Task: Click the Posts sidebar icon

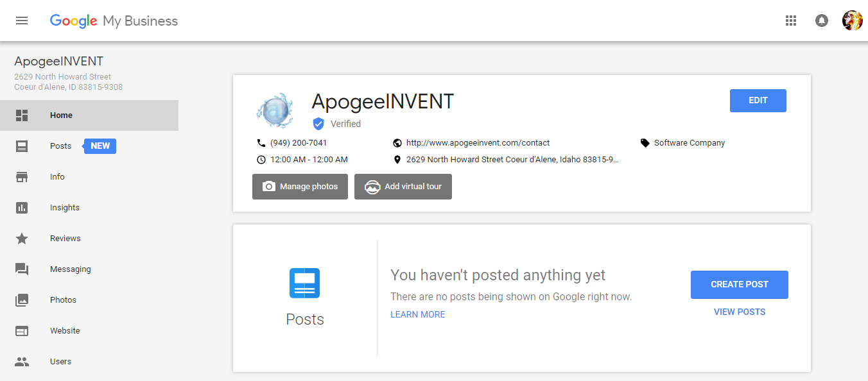Action: click(x=22, y=146)
